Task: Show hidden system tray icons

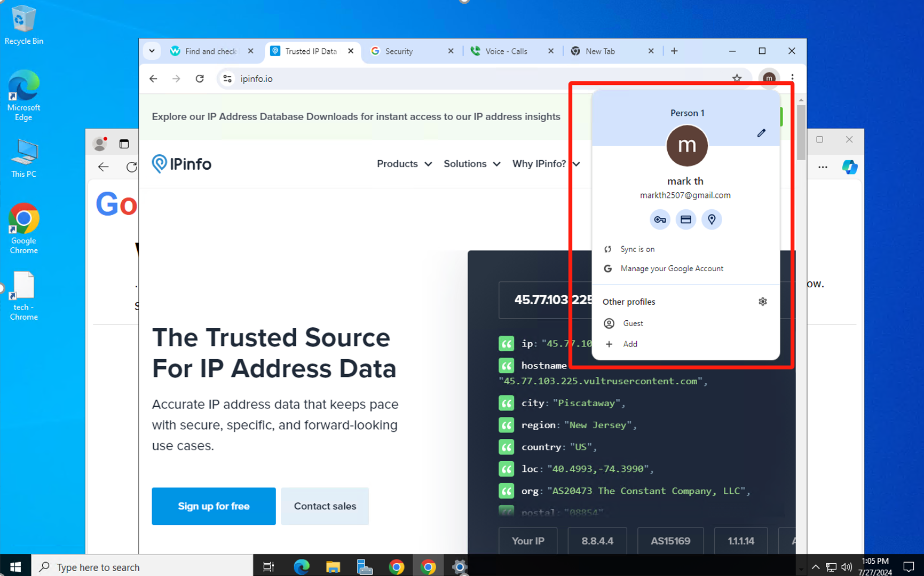Action: [816, 567]
